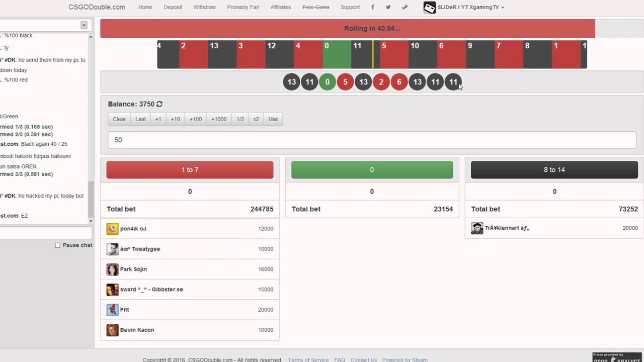Click the green 0 tile on roulette wheel

pos(337,54)
